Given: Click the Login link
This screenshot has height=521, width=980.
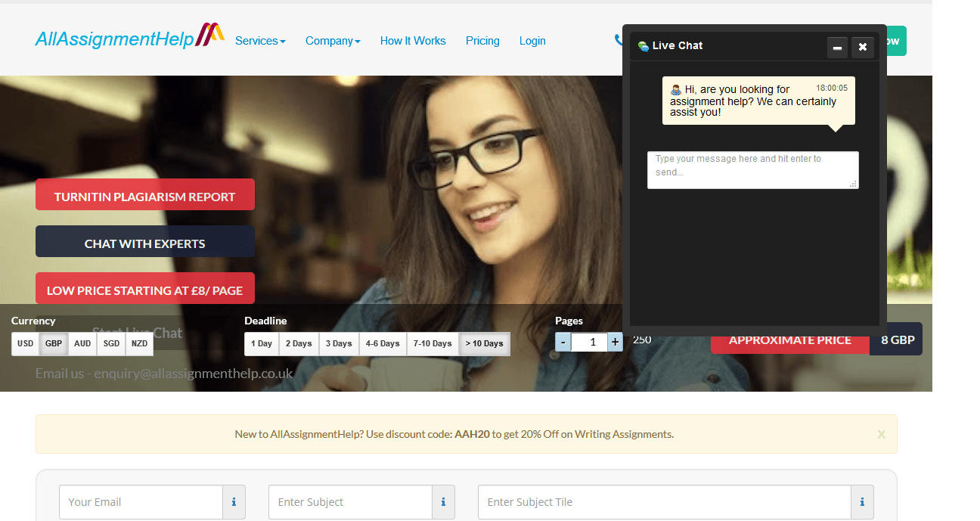Looking at the screenshot, I should (532, 41).
